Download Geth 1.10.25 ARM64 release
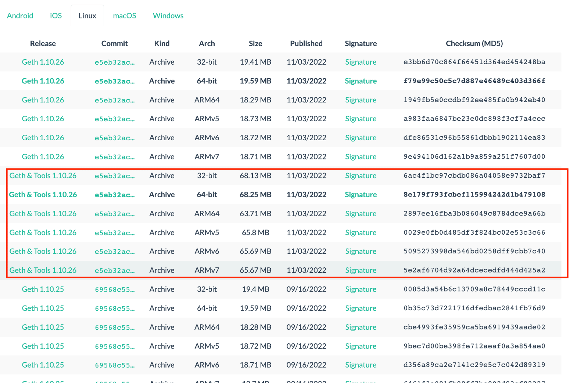The width and height of the screenshot is (588, 383). 43,327
